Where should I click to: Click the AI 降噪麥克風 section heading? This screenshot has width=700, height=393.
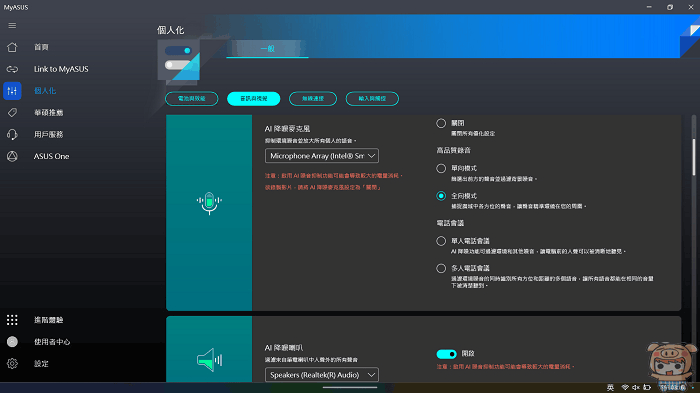pyautogui.click(x=287, y=129)
